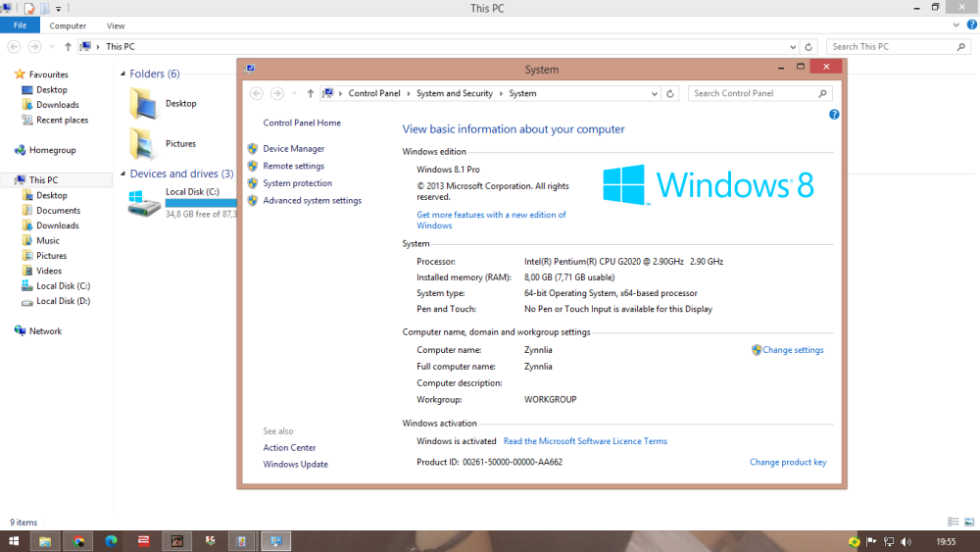Viewport: 980px width, 552px height.
Task: Open recent locations dropdown in System window
Action: click(x=294, y=94)
